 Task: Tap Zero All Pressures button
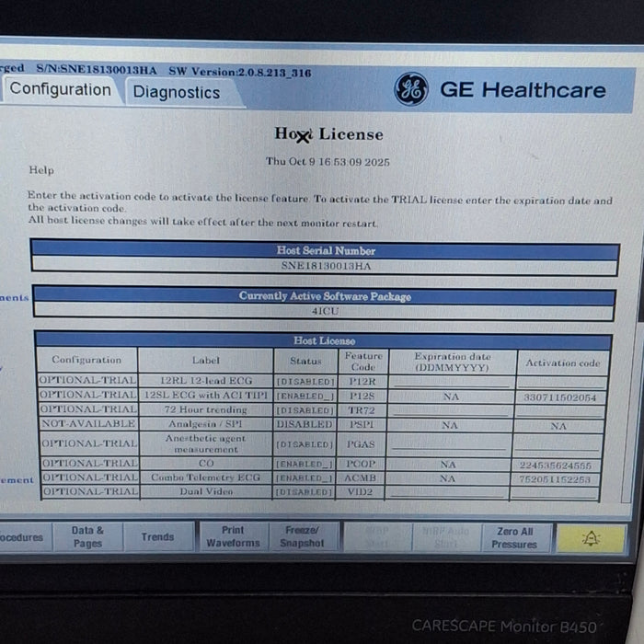pyautogui.click(x=514, y=537)
